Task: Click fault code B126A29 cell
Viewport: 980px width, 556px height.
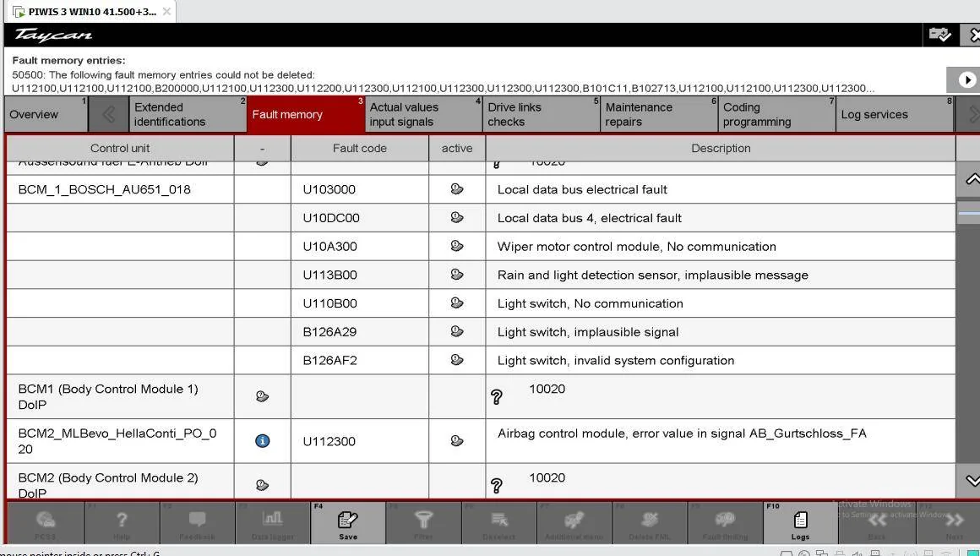Action: [x=359, y=331]
